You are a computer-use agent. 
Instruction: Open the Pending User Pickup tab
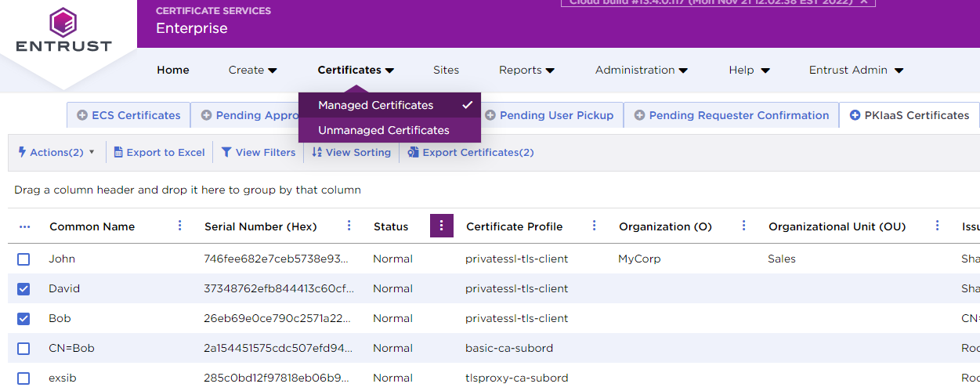[548, 115]
